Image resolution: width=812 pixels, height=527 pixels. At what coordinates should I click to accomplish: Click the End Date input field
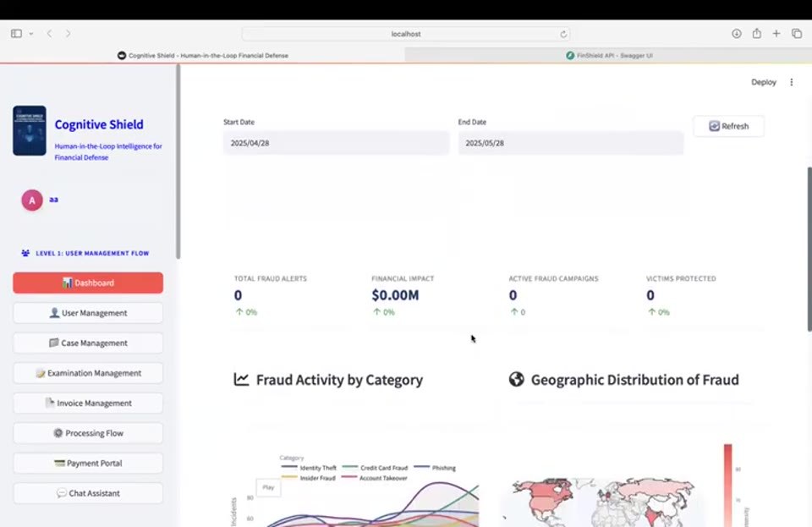571,143
